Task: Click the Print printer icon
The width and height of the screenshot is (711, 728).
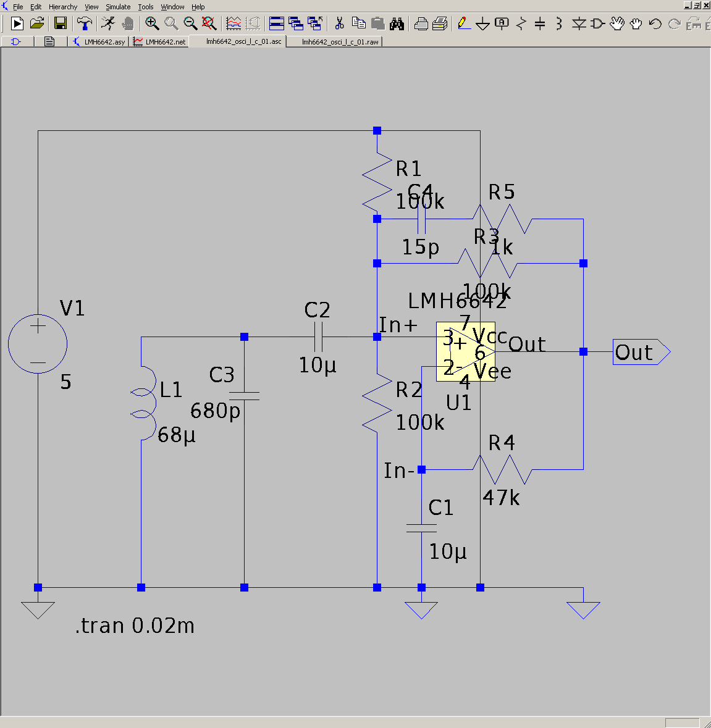Action: coord(440,23)
